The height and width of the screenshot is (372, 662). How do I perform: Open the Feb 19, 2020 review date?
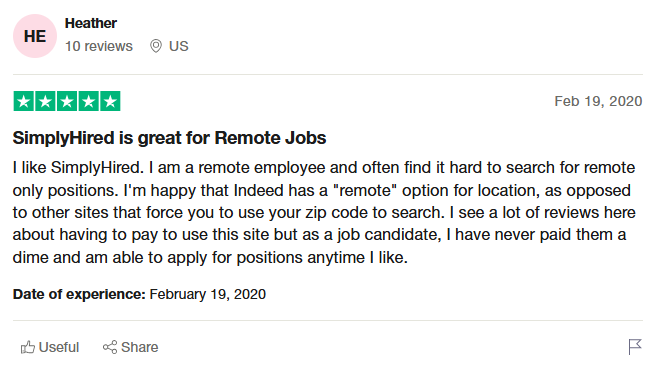tap(598, 101)
